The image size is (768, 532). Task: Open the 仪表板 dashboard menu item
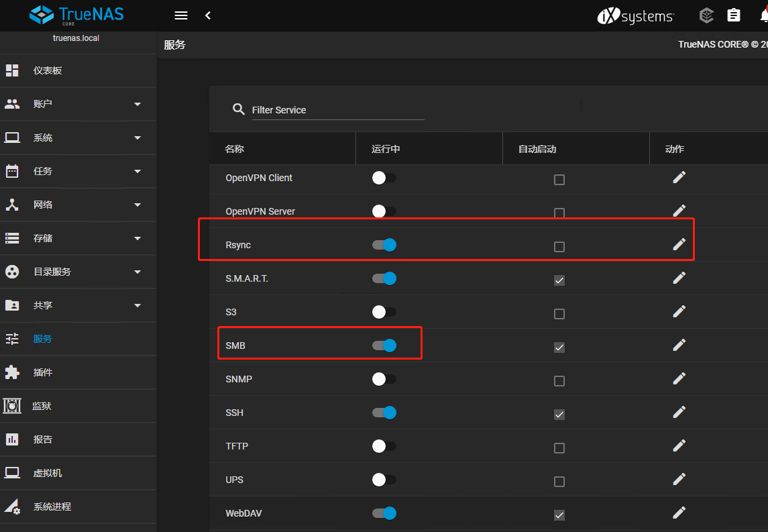(48, 70)
